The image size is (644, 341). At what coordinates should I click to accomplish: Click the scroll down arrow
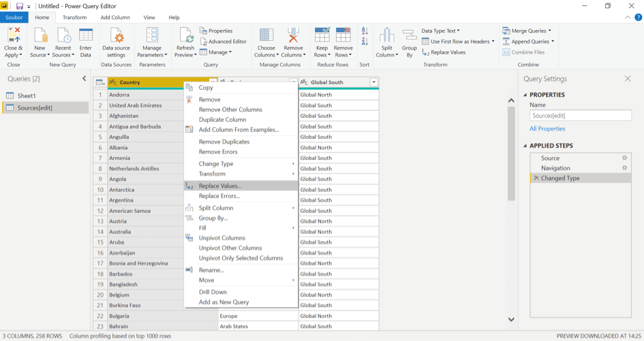click(x=511, y=319)
